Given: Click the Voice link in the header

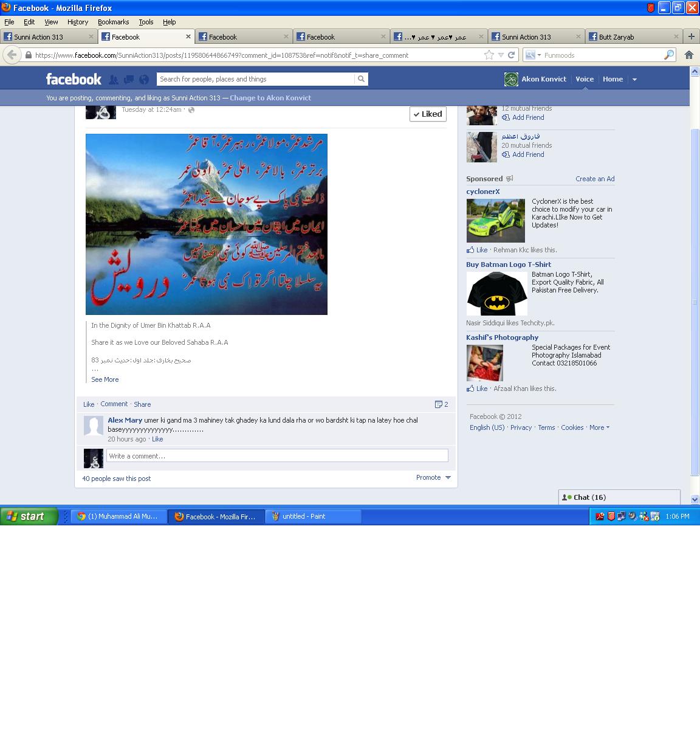Looking at the screenshot, I should tap(585, 79).
